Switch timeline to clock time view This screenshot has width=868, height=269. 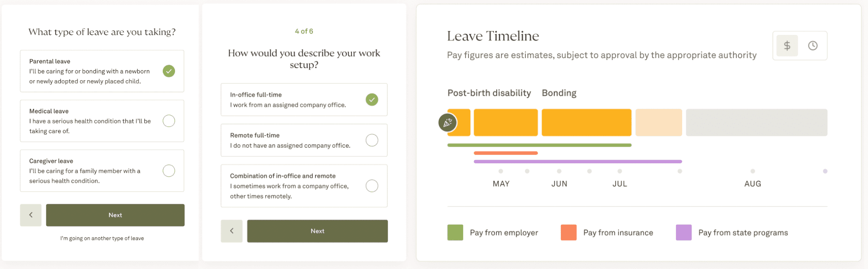click(x=813, y=46)
